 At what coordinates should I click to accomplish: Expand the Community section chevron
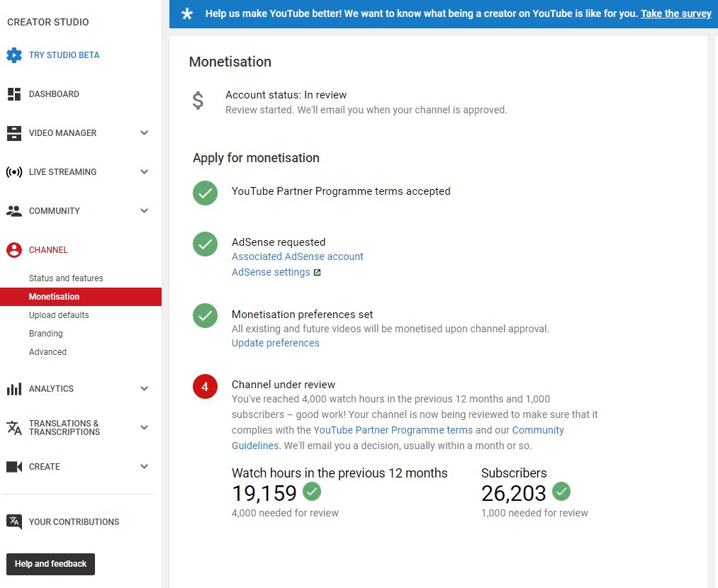(145, 211)
